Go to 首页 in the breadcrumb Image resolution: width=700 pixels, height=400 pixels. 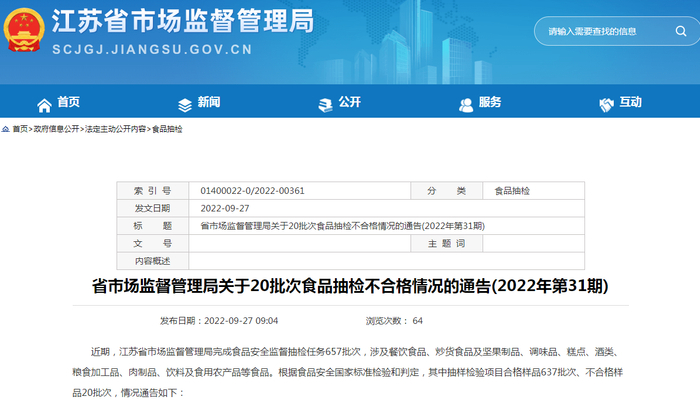(x=20, y=129)
